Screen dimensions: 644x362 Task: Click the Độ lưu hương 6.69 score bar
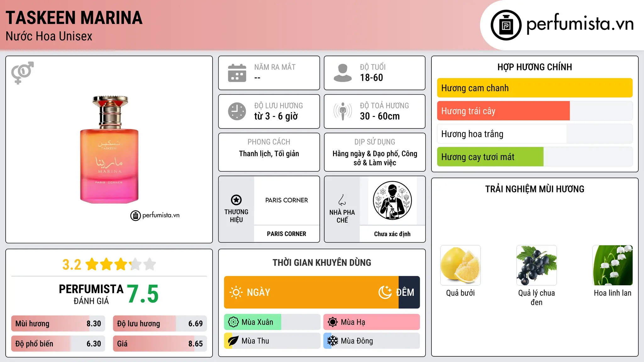click(x=160, y=324)
